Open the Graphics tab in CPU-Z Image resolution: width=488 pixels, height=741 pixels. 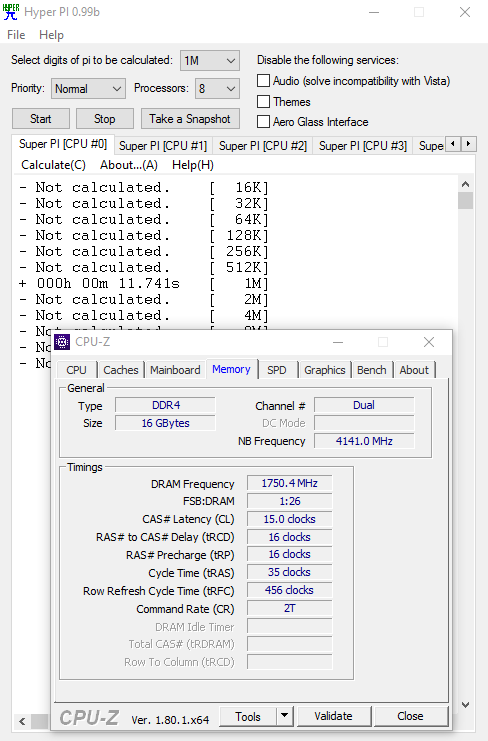point(325,370)
